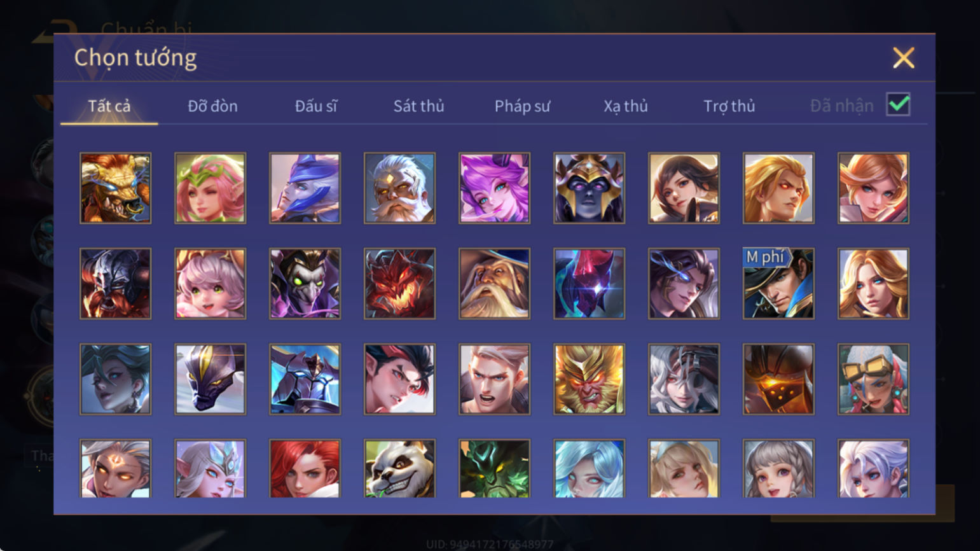The height and width of the screenshot is (551, 980).
Task: Filter heroes by 'Sát thủ'
Action: [418, 106]
